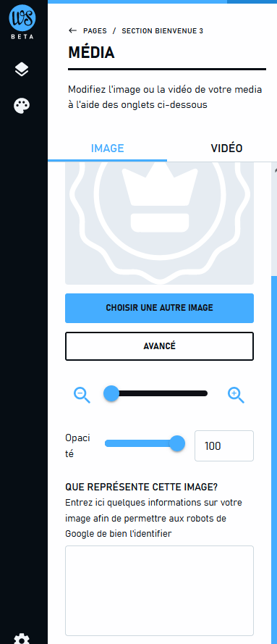
Task: Open the layers panel in the sidebar
Action: (x=22, y=70)
